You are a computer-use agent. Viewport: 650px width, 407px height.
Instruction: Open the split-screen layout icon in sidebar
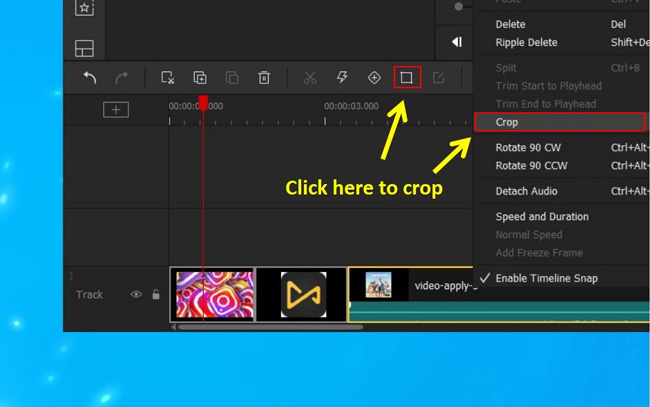click(85, 48)
